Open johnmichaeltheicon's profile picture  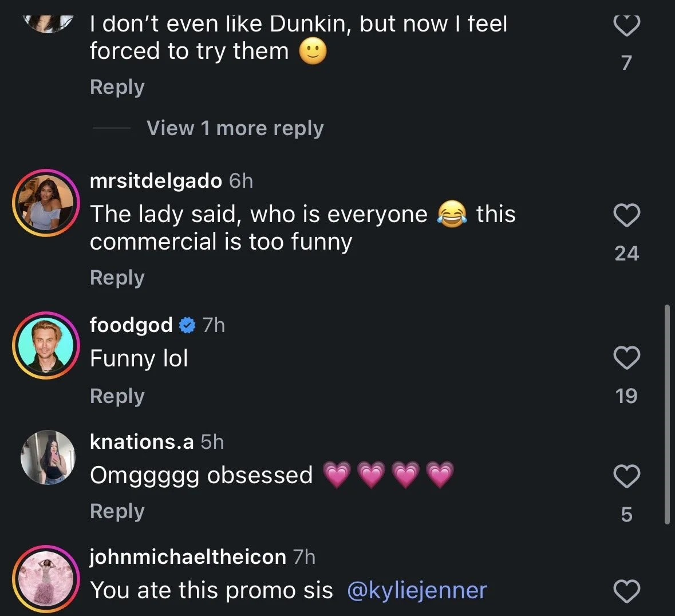[46, 579]
